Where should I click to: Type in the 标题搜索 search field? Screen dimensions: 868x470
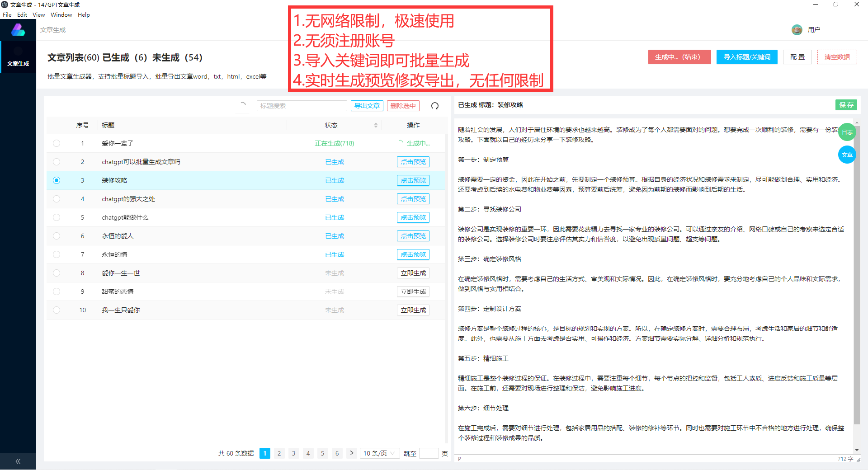tap(302, 105)
